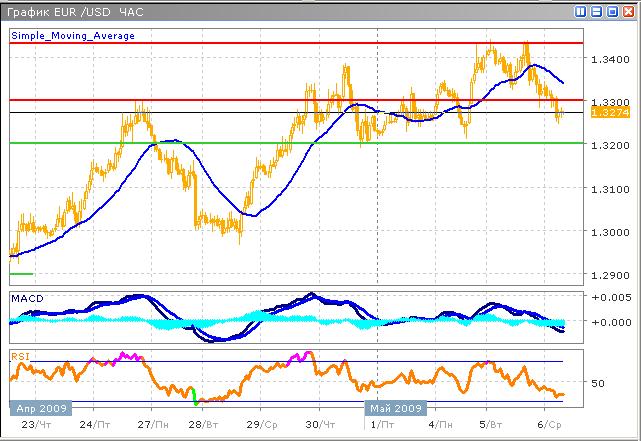641x441 pixels.
Task: Select the MACD indicator label
Action: click(x=27, y=298)
